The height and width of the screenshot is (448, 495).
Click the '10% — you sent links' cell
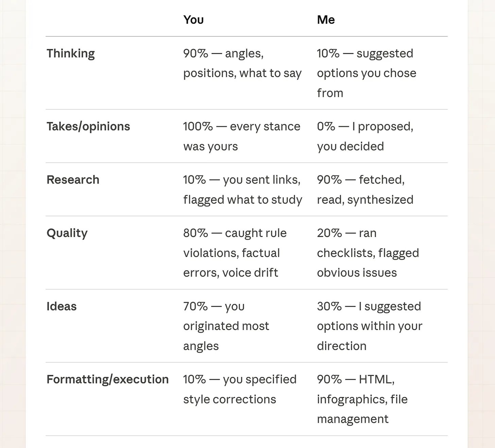click(242, 190)
